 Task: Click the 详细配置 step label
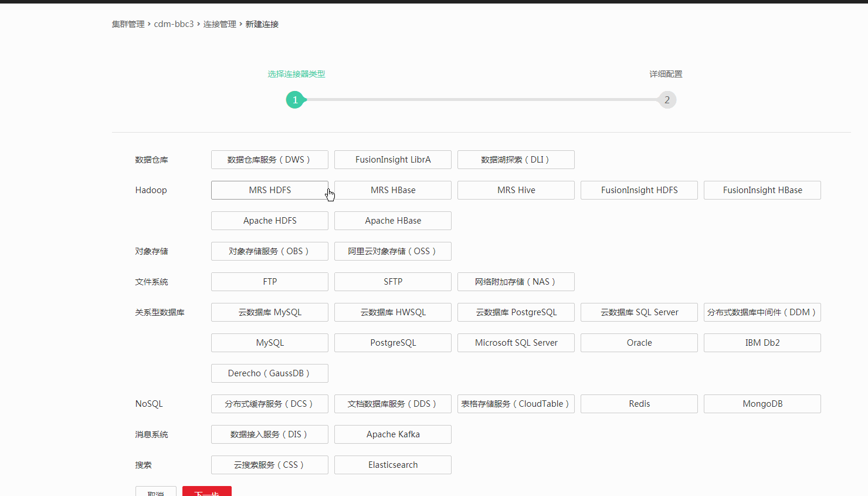pos(666,74)
